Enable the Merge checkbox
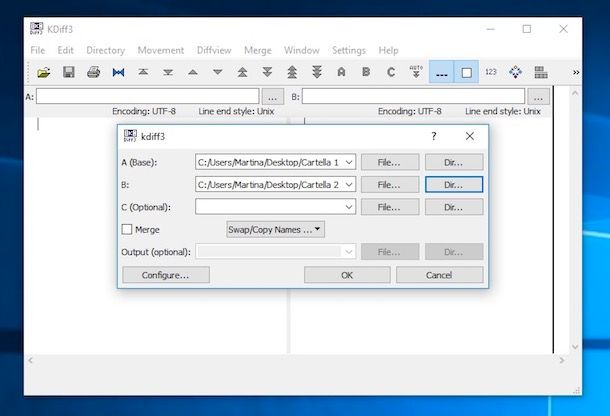 click(127, 230)
